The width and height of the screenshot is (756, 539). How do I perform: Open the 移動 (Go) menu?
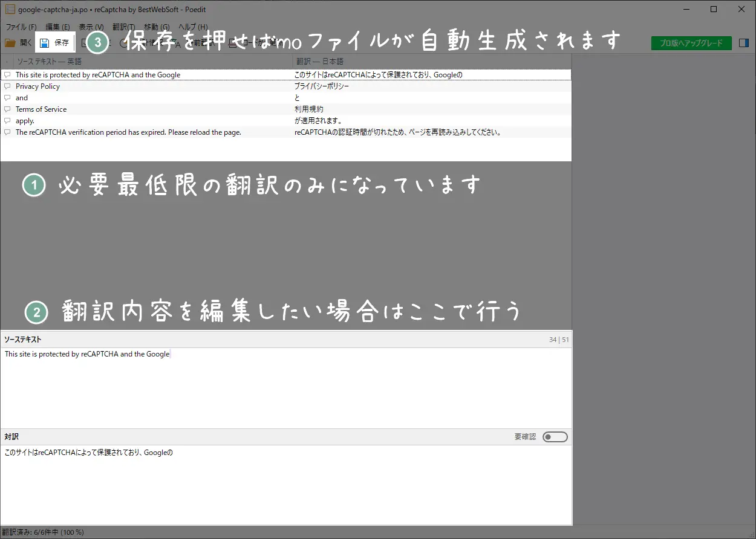(157, 27)
